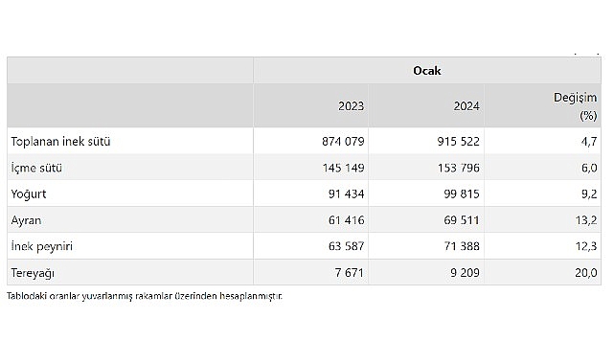Select the 71 388 peynir value
Viewport: 614px width, 364px height.
tap(462, 246)
